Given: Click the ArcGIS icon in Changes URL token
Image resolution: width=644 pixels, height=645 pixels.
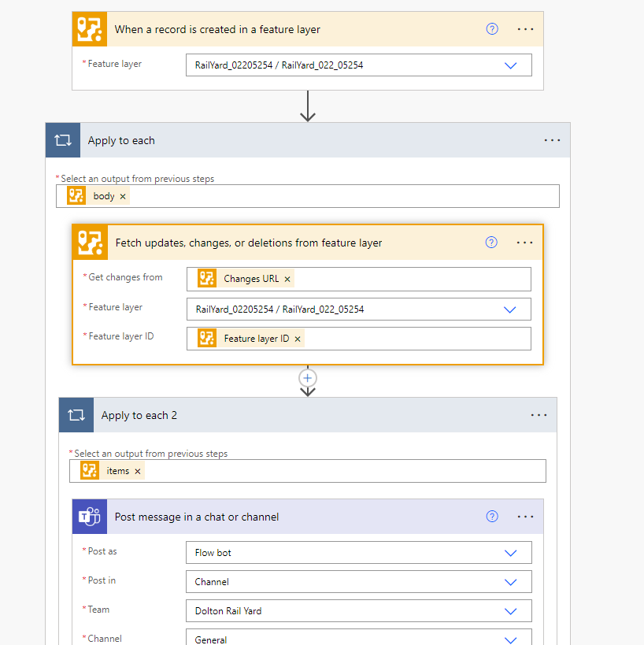Looking at the screenshot, I should [207, 279].
